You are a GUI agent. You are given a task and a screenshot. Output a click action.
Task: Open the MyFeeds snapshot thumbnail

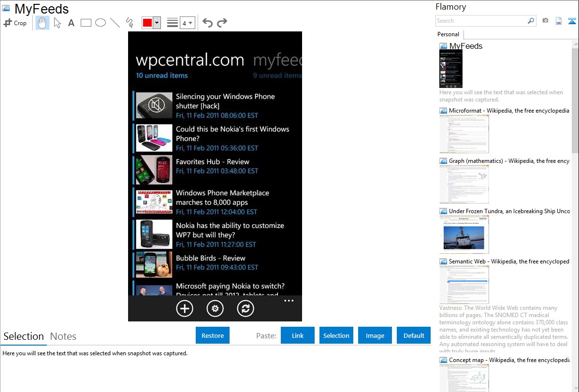coord(451,69)
